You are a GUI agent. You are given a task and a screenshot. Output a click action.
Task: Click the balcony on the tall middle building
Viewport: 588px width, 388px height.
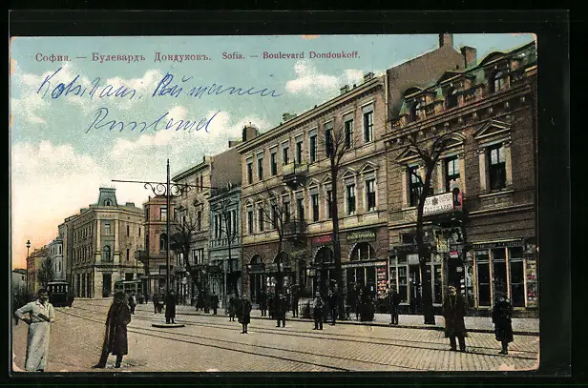pos(295,176)
